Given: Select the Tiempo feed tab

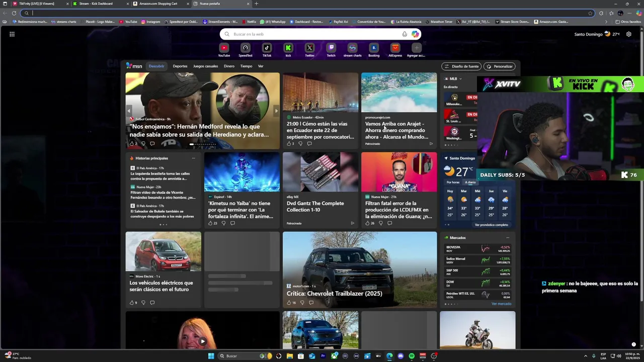Looking at the screenshot, I should click(x=246, y=66).
